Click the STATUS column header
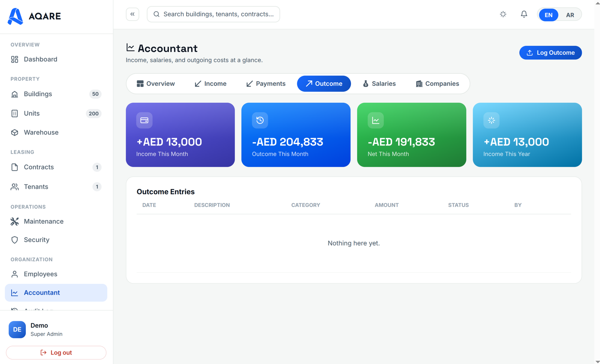The image size is (600, 364). tap(458, 205)
